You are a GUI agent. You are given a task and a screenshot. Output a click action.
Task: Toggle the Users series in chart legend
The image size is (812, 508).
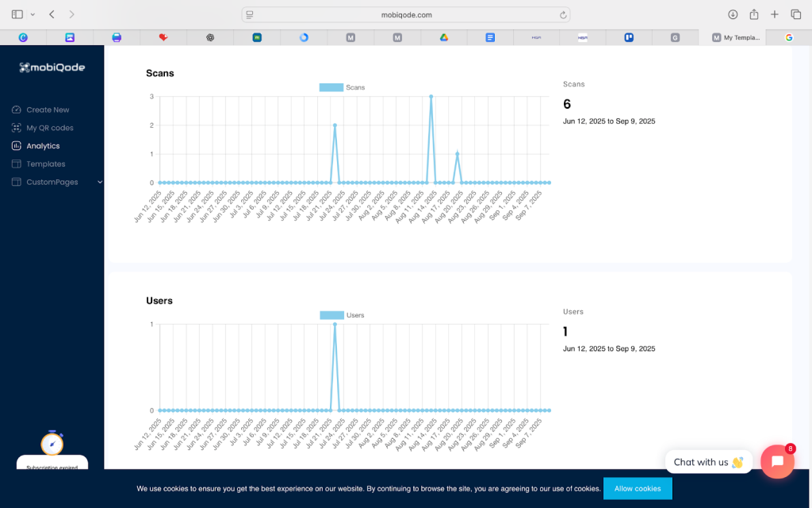click(342, 315)
